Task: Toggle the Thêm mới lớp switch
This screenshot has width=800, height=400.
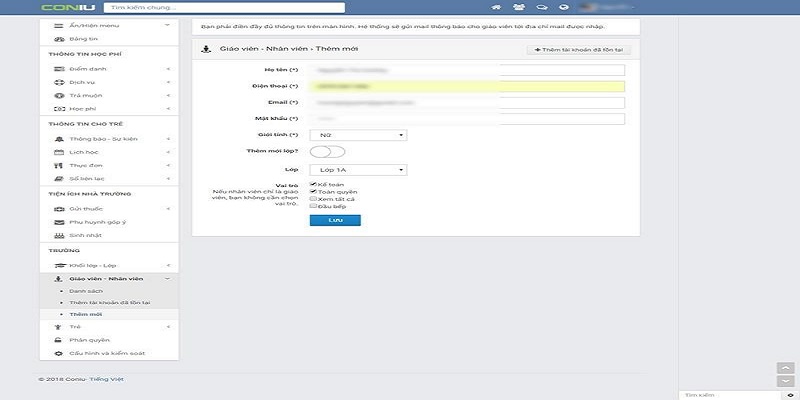Action: click(327, 151)
